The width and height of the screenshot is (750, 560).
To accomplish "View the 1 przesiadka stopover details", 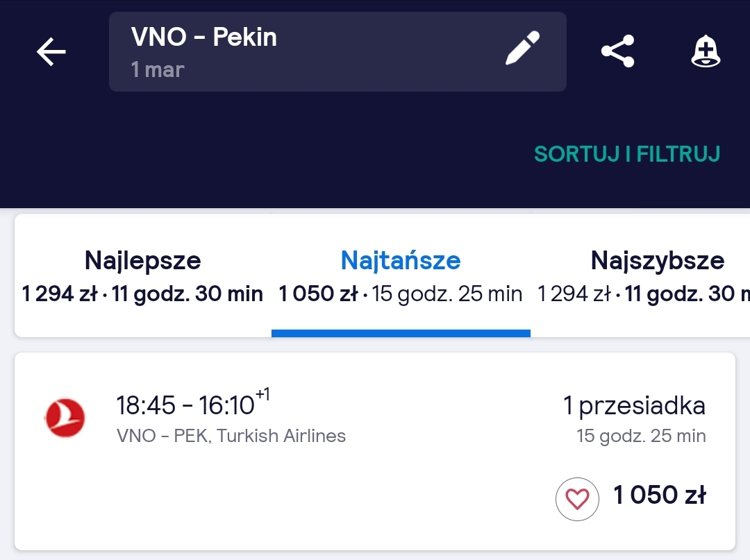I will pos(634,406).
